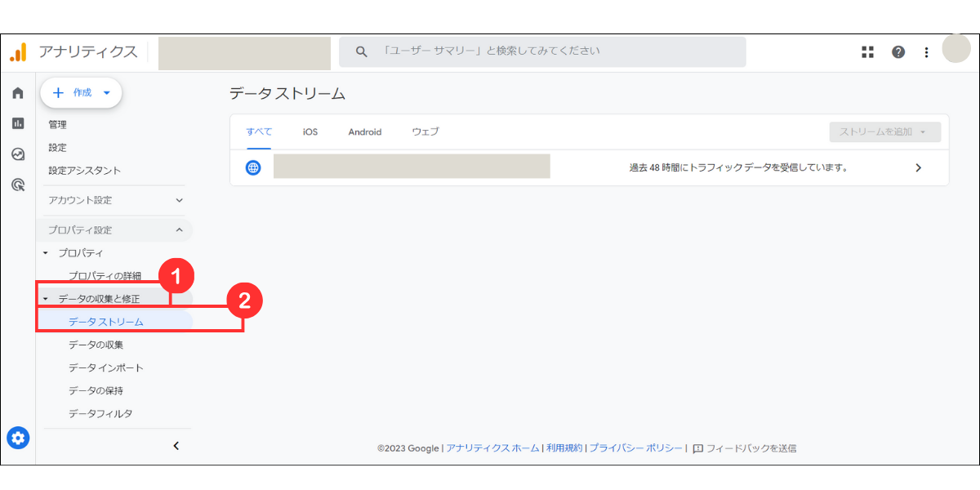This screenshot has width=980, height=490.
Task: Open the Advertising icon in left rail
Action: [x=17, y=185]
